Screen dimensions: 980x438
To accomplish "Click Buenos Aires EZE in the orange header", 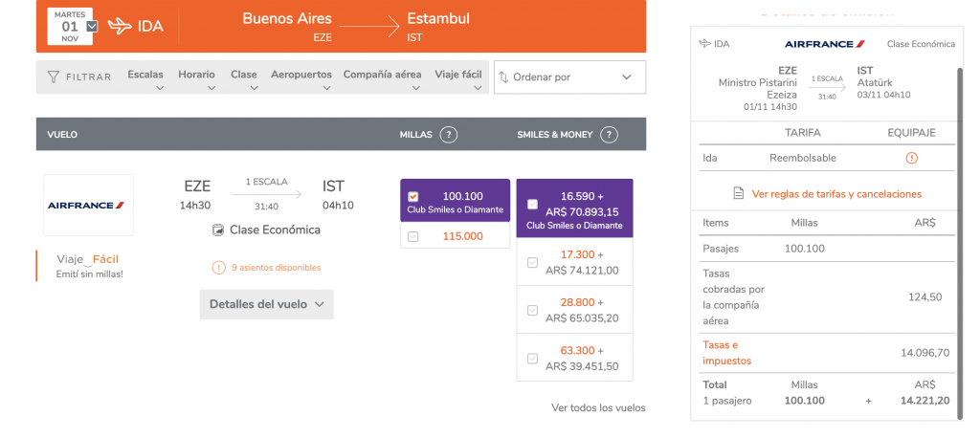I will tap(287, 26).
